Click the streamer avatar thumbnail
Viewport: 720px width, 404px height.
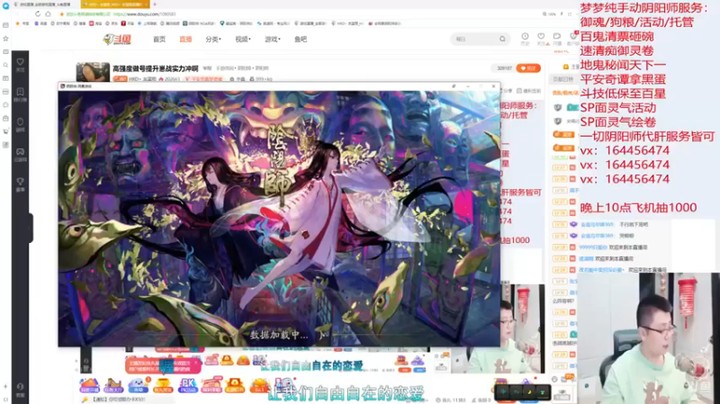point(93,72)
